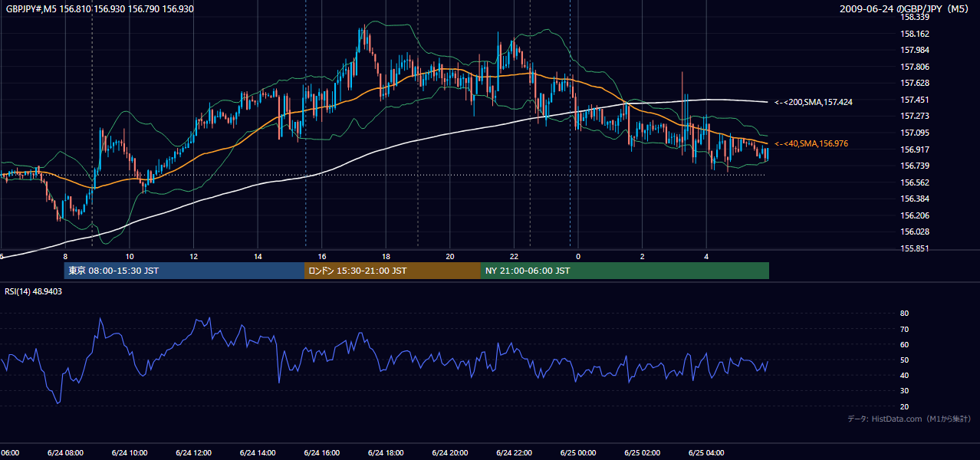Select bottom time label 6/24 08:00

pyautogui.click(x=65, y=452)
